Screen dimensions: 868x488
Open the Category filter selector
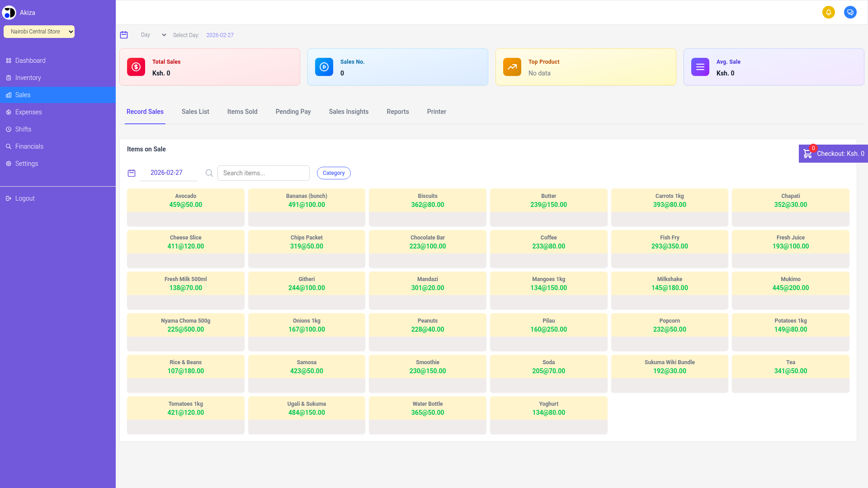pos(334,173)
